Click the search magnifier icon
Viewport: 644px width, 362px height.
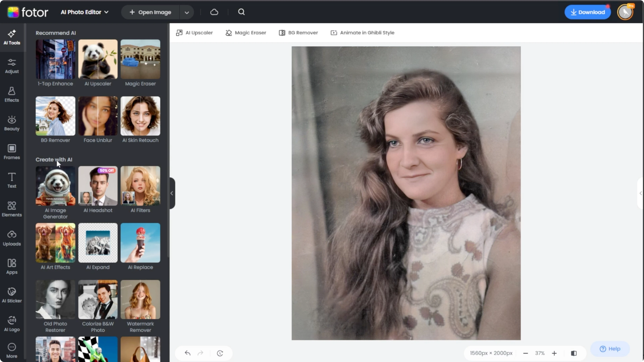point(241,12)
